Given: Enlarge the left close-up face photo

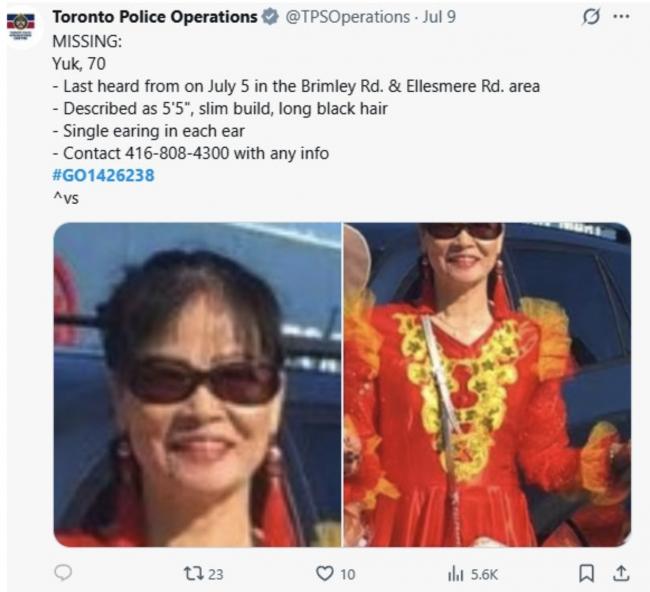Looking at the screenshot, I should pyautogui.click(x=197, y=385).
